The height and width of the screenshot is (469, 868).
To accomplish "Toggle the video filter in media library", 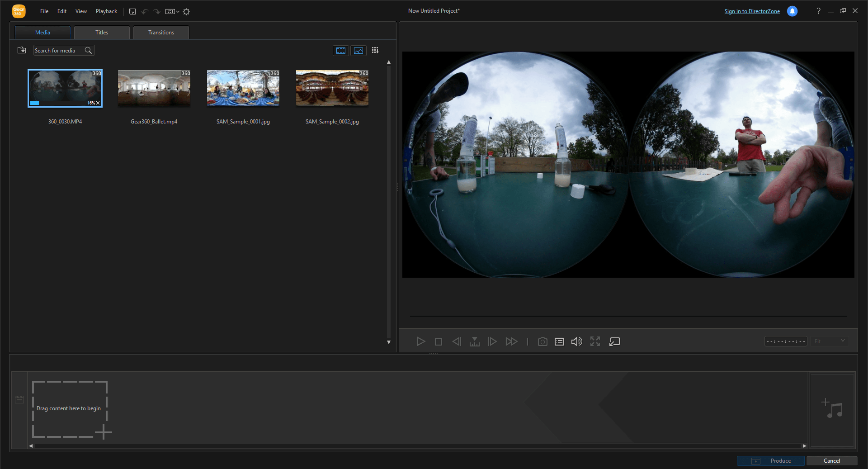I will tap(341, 51).
